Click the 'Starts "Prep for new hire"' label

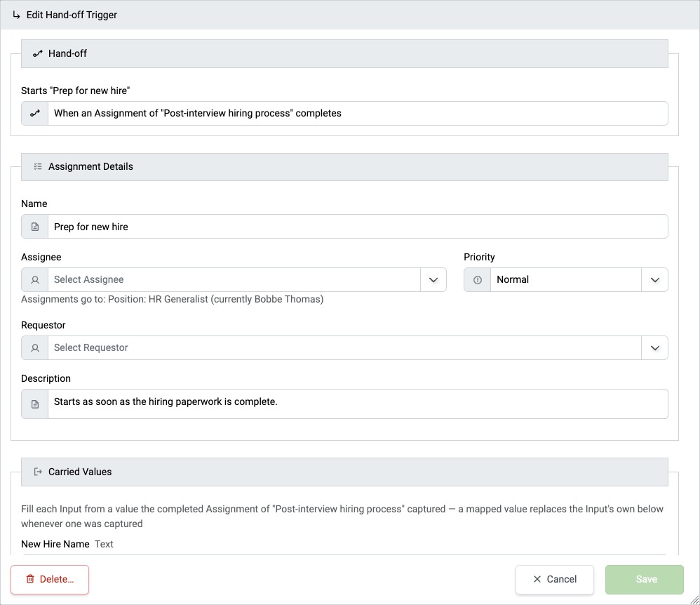point(76,91)
